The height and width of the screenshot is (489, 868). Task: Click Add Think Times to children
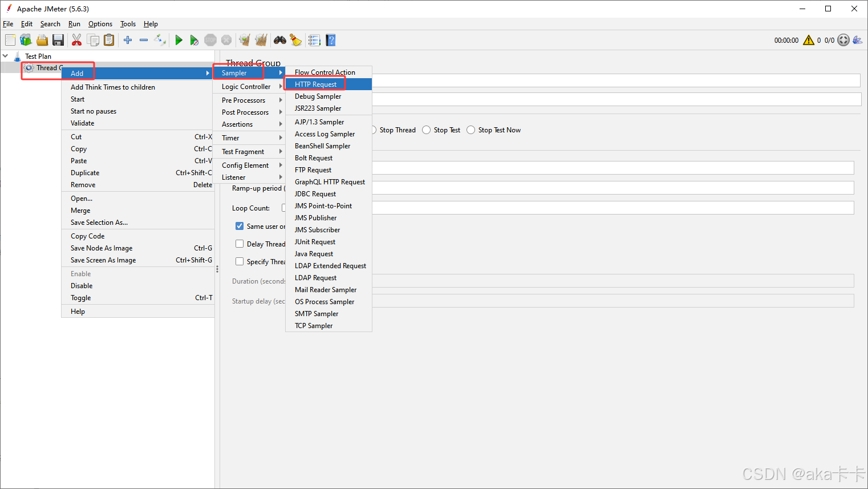137,87
